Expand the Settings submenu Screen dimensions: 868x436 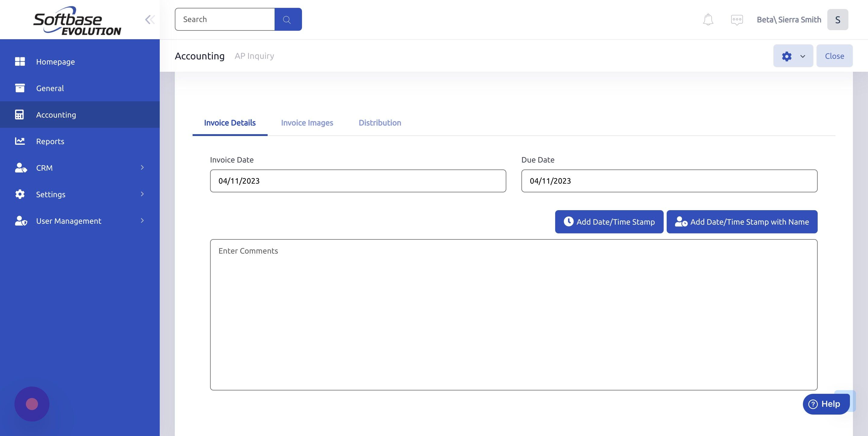(x=142, y=194)
